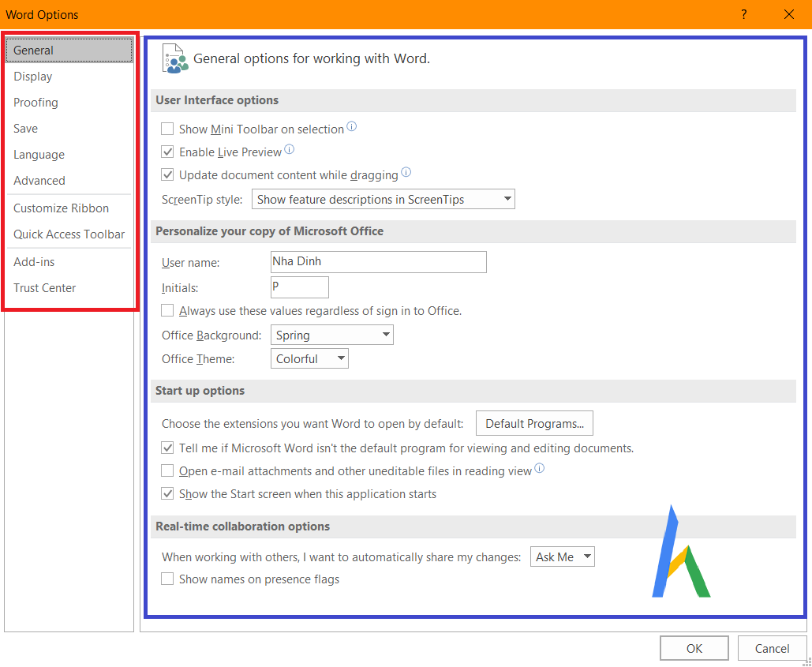Check Show names on presence flags
Screen dimensions: 812x667
click(x=167, y=579)
